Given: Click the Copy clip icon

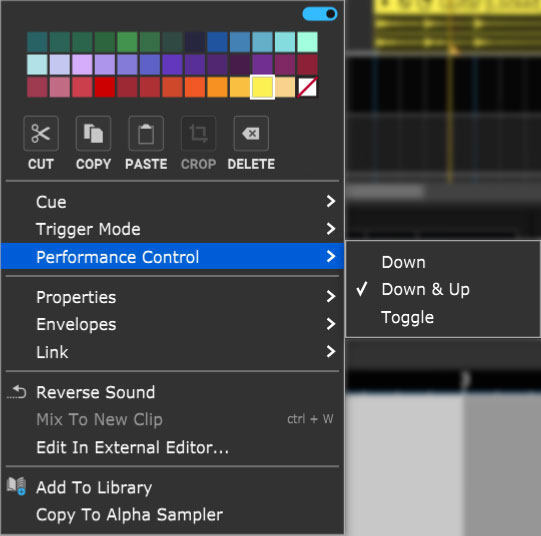Looking at the screenshot, I should point(94,134).
